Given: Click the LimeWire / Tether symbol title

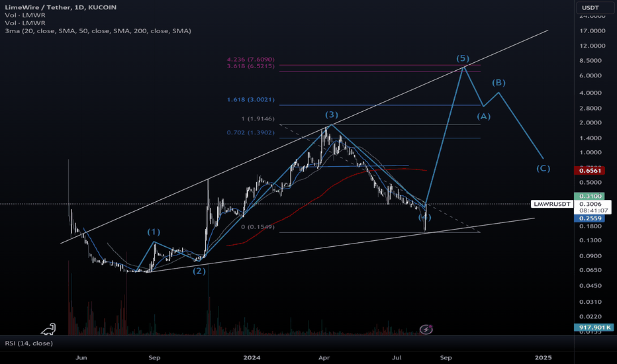Looking at the screenshot, I should coord(61,7).
